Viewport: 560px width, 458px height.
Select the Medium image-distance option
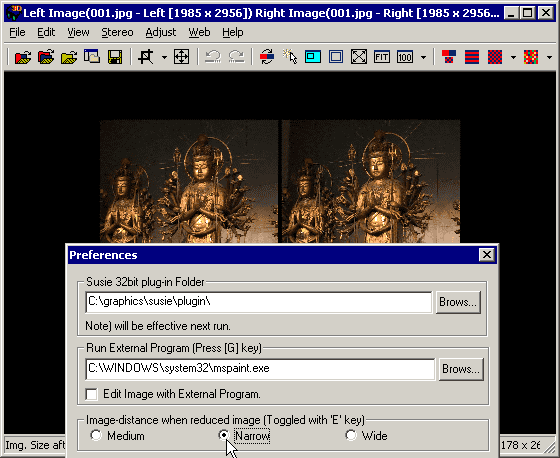point(96,435)
